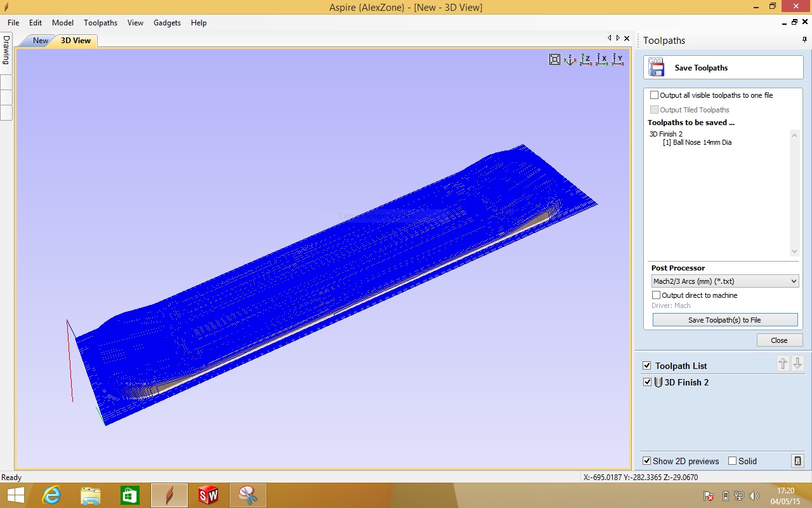This screenshot has width=812, height=508.
Task: Click the Action Center flag icon
Action: click(709, 496)
